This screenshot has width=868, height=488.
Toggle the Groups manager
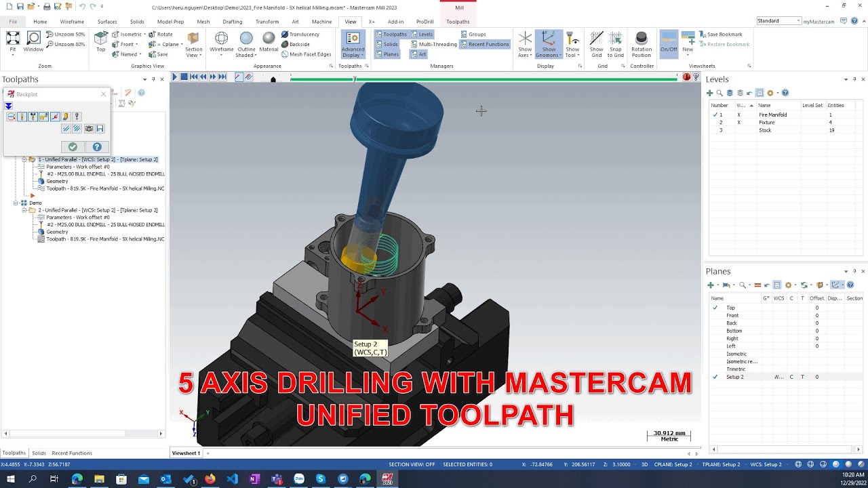[x=473, y=34]
